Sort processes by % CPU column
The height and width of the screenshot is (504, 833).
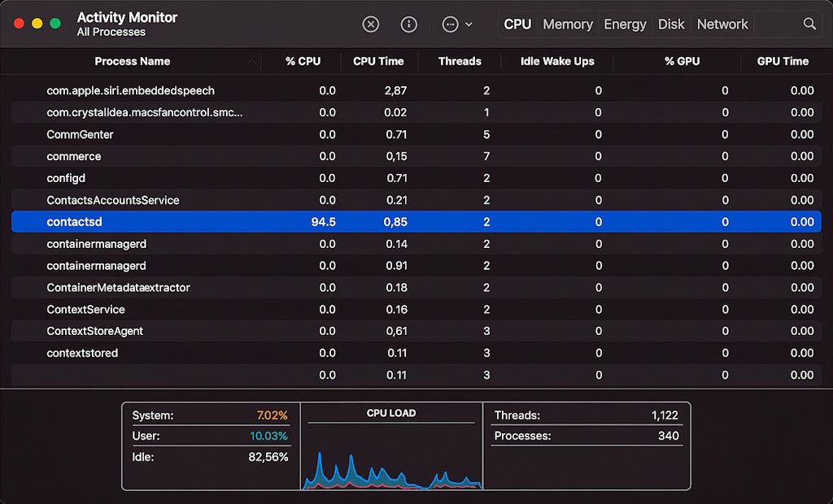(301, 61)
